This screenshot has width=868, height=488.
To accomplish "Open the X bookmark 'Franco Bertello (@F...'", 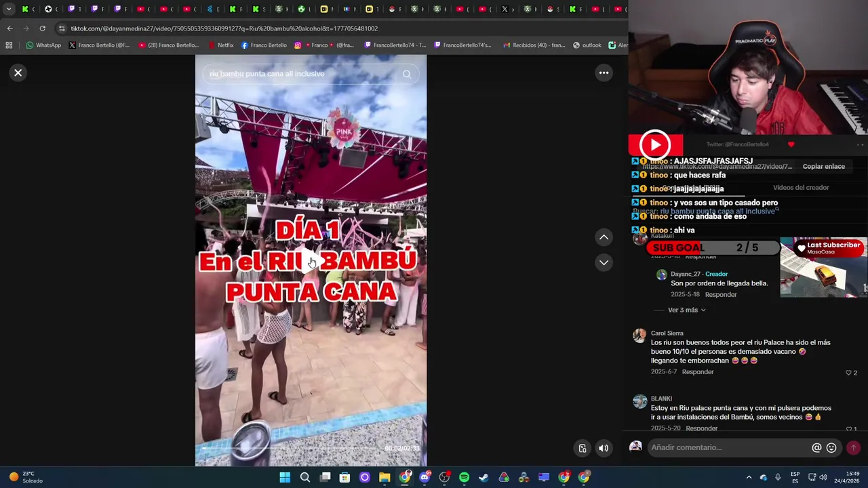I will pyautogui.click(x=99, y=45).
